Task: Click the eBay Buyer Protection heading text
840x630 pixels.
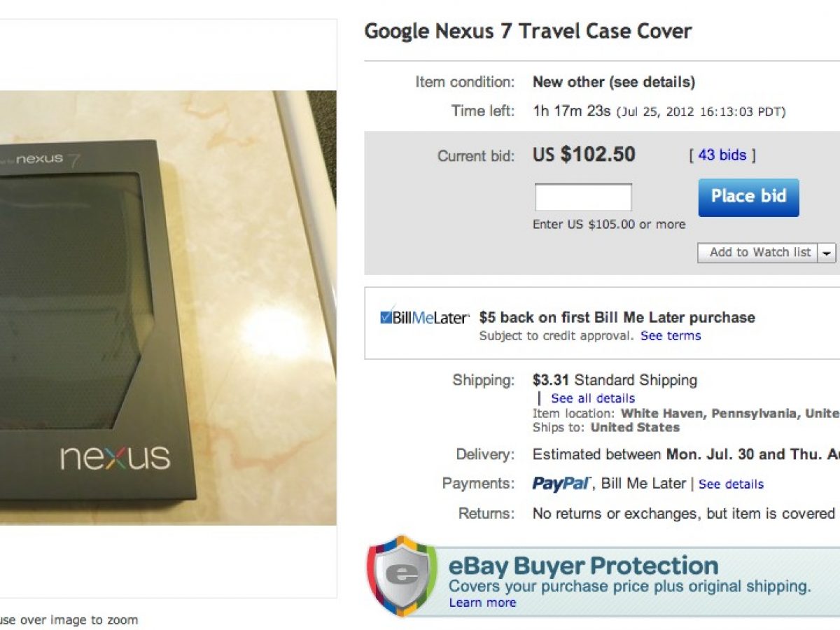Action: pyautogui.click(x=583, y=566)
